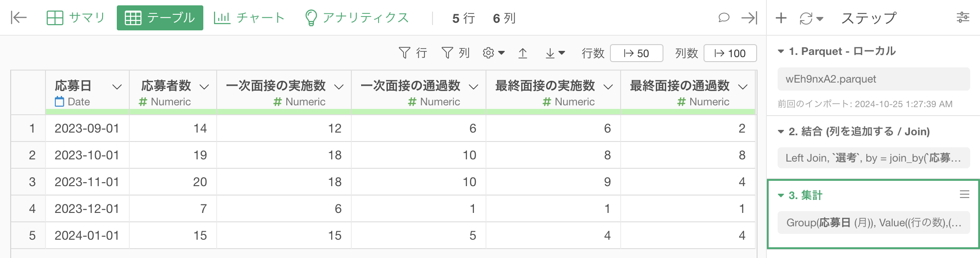This screenshot has width=980, height=258.
Task: Click the upload export arrow icon
Action: [523, 54]
